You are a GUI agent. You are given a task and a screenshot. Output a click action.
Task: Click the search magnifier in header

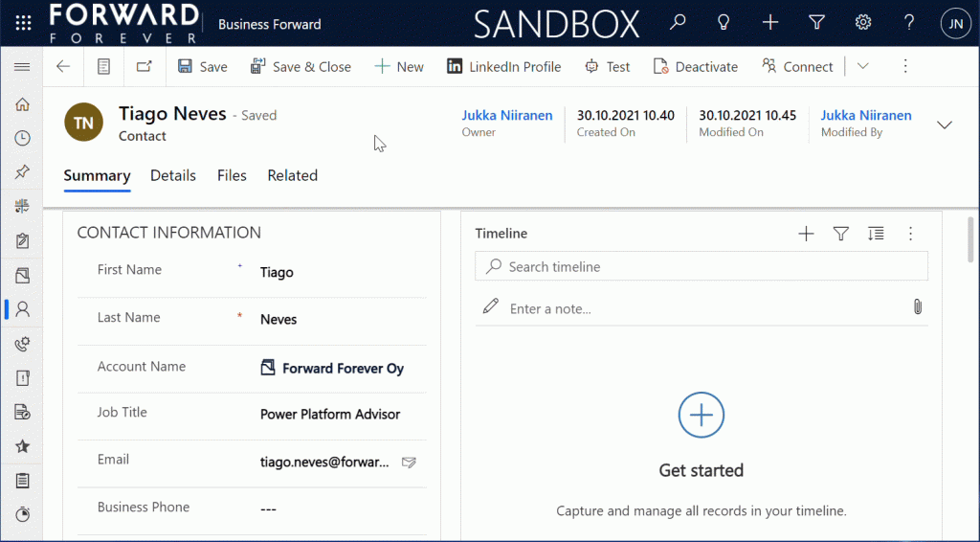(678, 23)
